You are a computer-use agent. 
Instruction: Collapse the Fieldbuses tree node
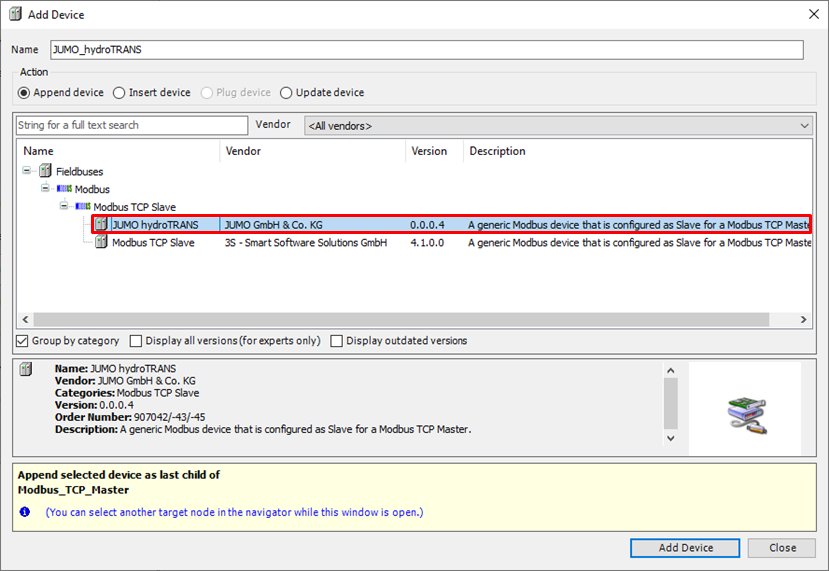click(26, 170)
